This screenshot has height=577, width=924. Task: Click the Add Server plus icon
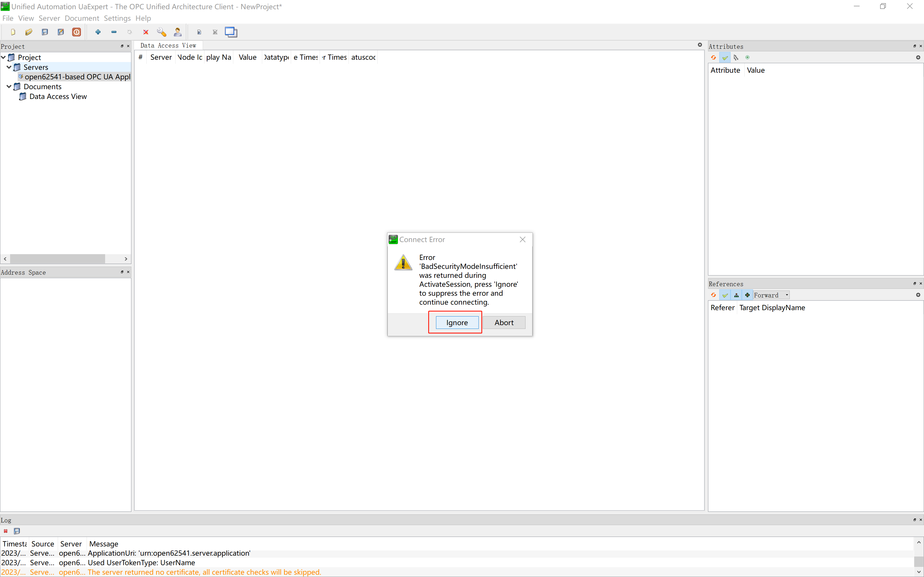tap(98, 32)
